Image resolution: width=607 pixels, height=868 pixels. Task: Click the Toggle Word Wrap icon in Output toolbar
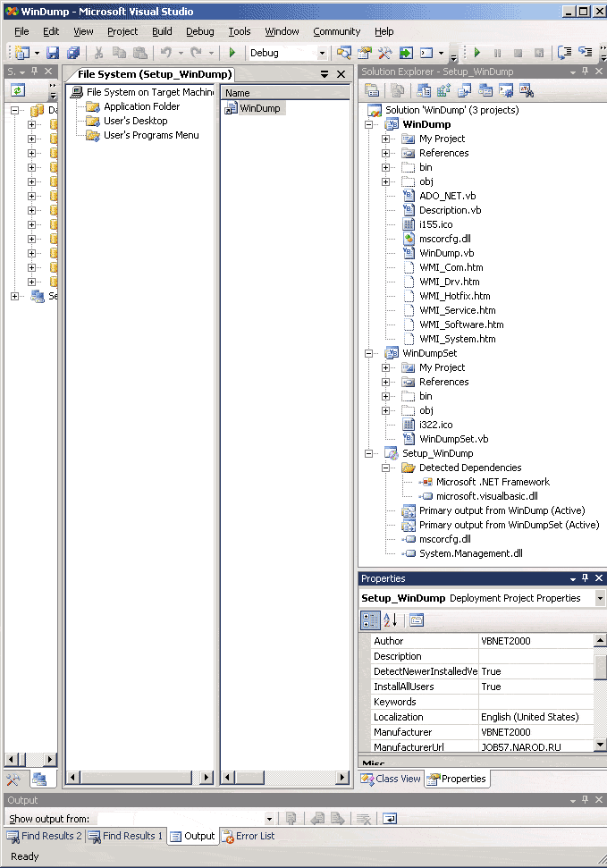pos(390,818)
